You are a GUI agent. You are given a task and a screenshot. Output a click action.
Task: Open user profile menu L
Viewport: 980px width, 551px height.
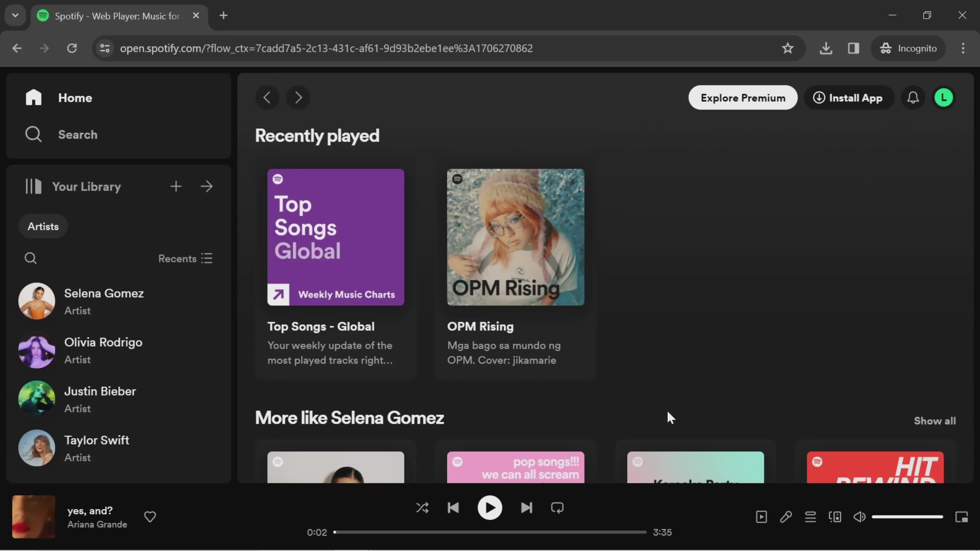(x=944, y=98)
